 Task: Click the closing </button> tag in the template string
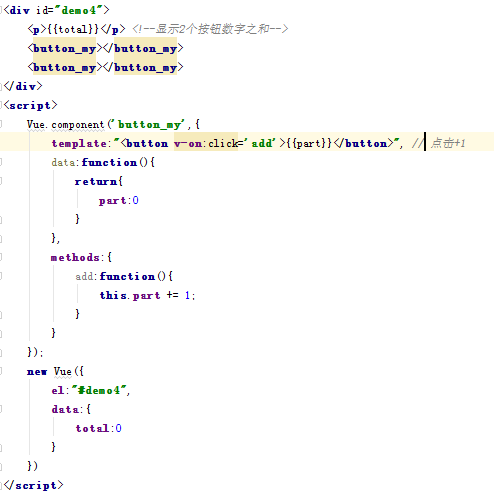[363, 144]
